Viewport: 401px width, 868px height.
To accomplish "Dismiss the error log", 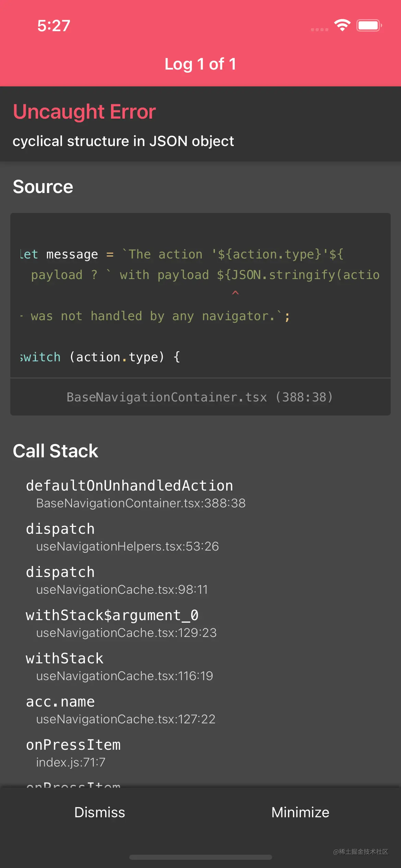I will [x=100, y=812].
